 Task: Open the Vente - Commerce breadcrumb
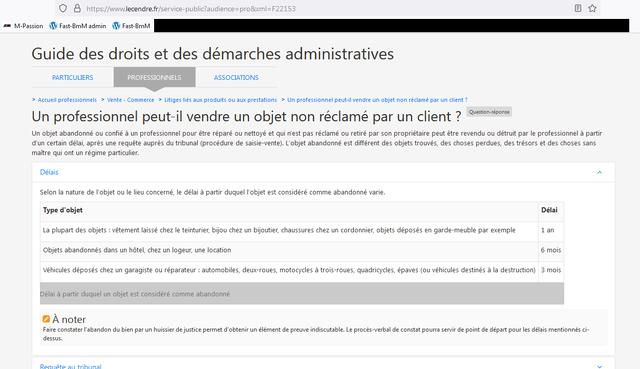coord(131,100)
